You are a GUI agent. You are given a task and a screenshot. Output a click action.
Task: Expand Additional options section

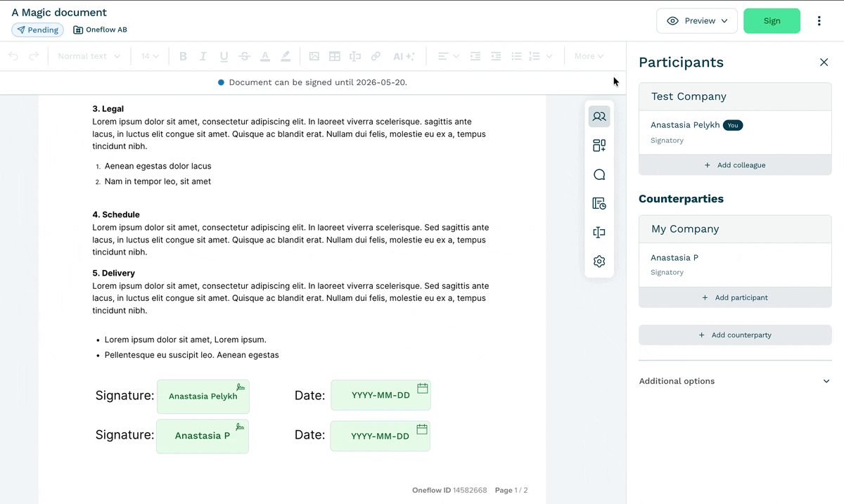735,381
